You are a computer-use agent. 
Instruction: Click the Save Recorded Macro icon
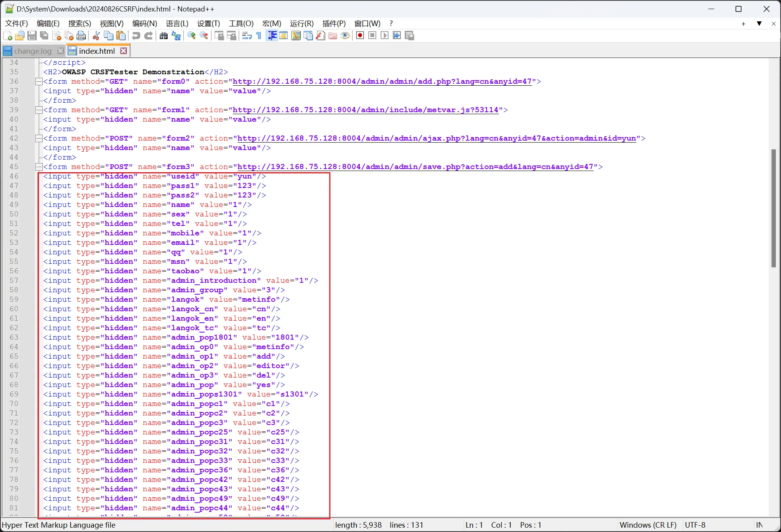409,36
